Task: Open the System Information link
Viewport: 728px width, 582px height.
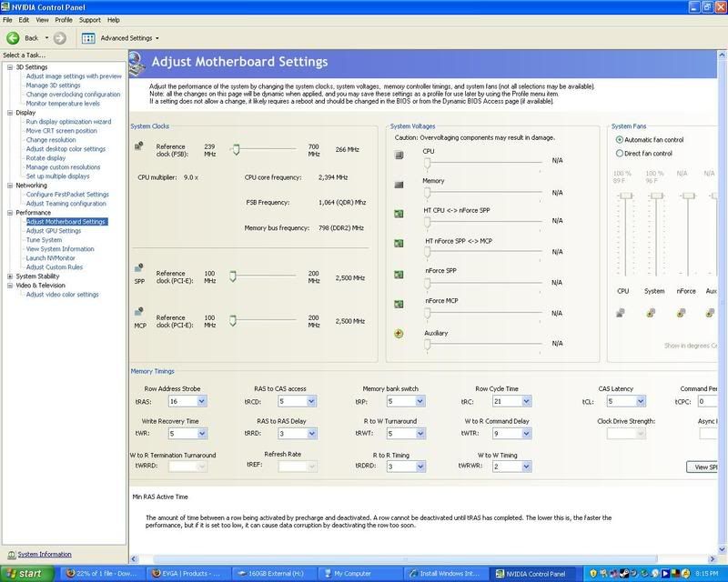Action: (45, 554)
